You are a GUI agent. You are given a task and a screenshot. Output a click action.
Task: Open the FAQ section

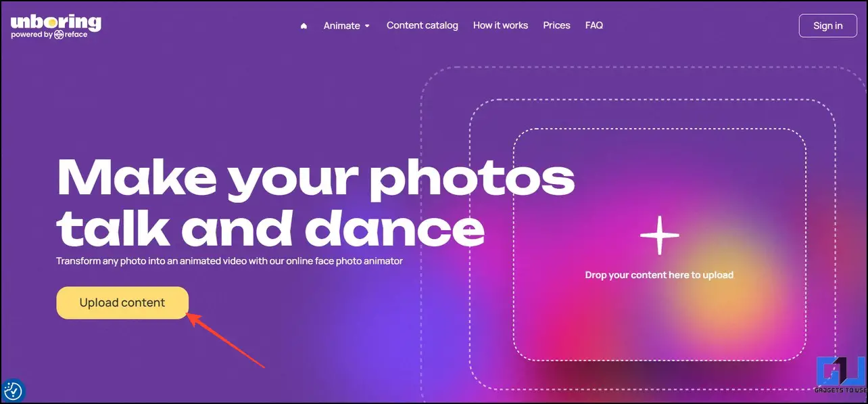(x=594, y=25)
